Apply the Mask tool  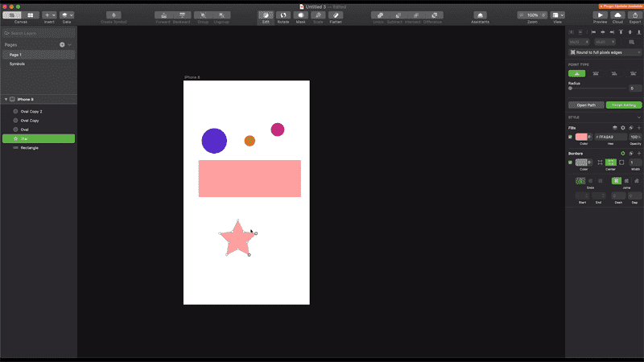click(300, 15)
